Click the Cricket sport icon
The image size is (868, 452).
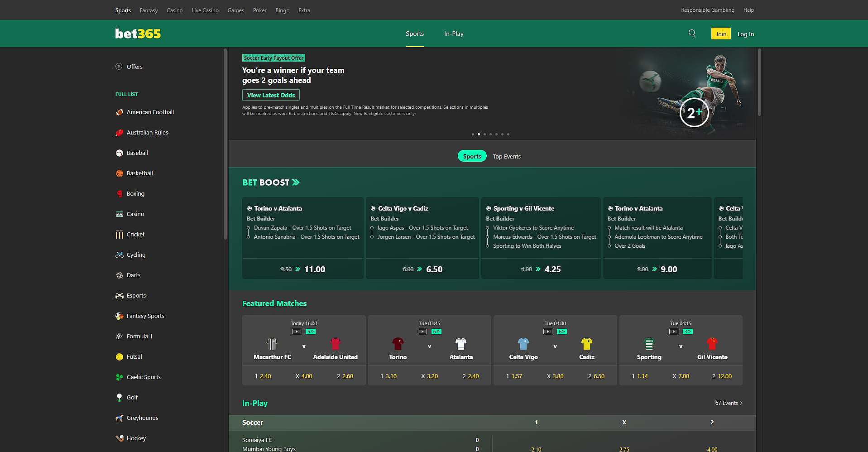coord(119,234)
